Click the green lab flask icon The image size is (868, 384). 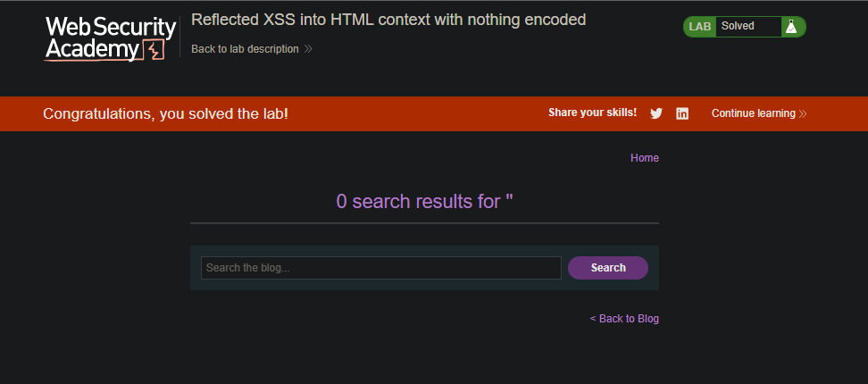[x=791, y=27]
